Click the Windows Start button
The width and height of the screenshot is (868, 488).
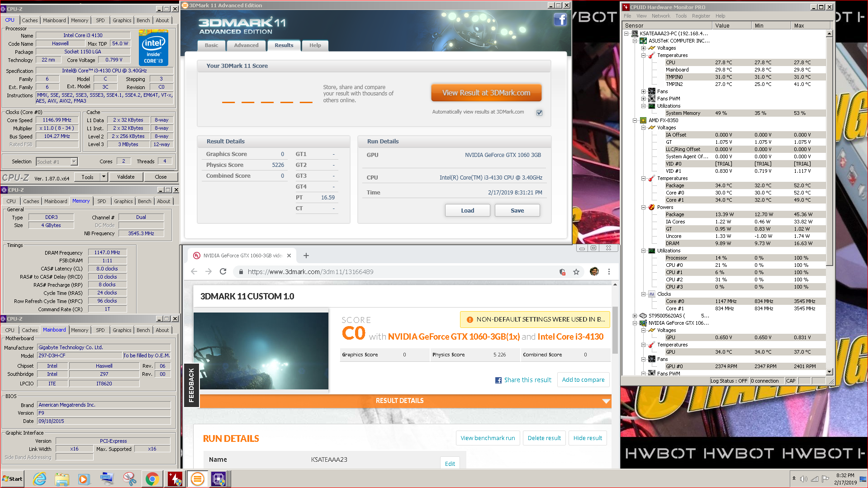13,479
